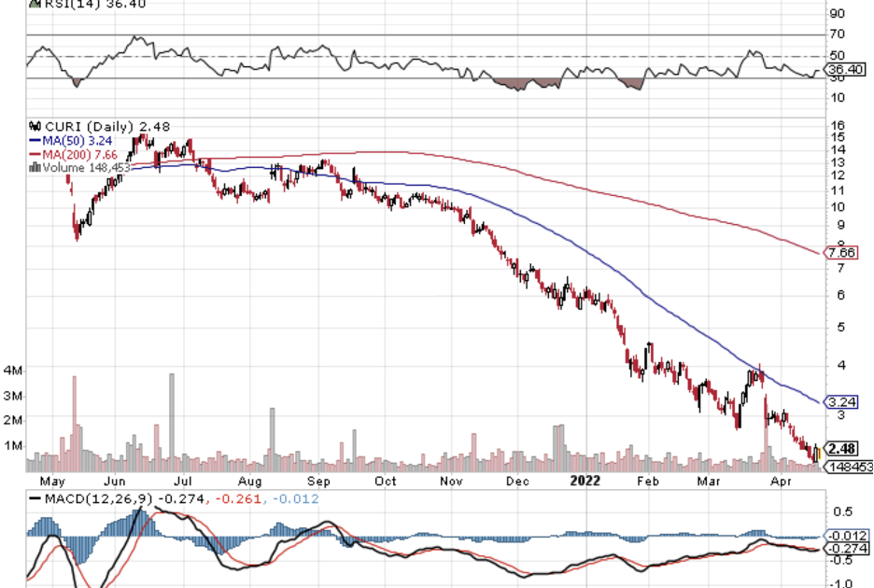Click the 148453 volume value tag
Screen dimensions: 874x588
[849, 466]
